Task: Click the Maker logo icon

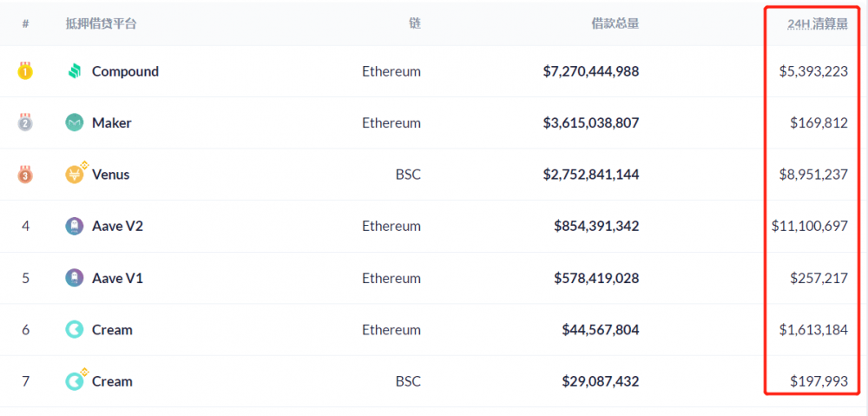Action: [75, 122]
